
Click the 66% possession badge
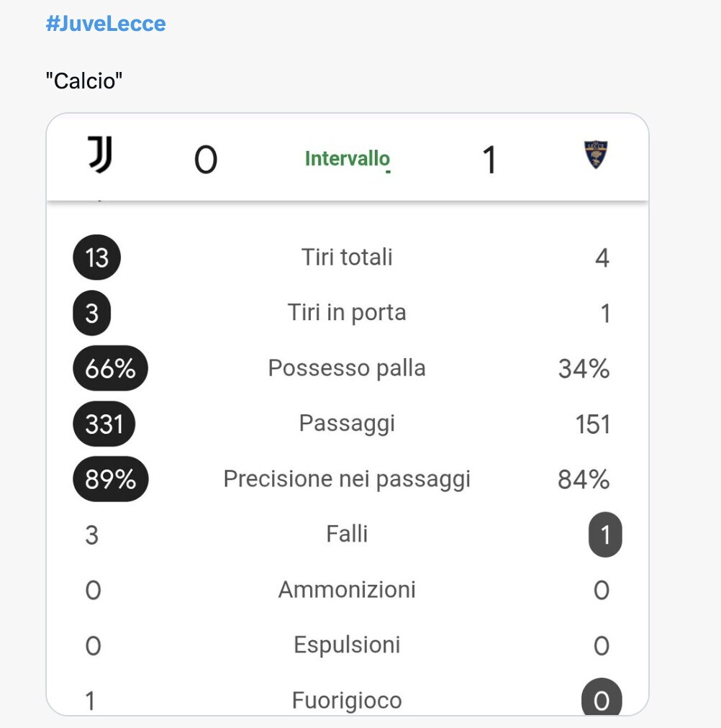pos(110,368)
